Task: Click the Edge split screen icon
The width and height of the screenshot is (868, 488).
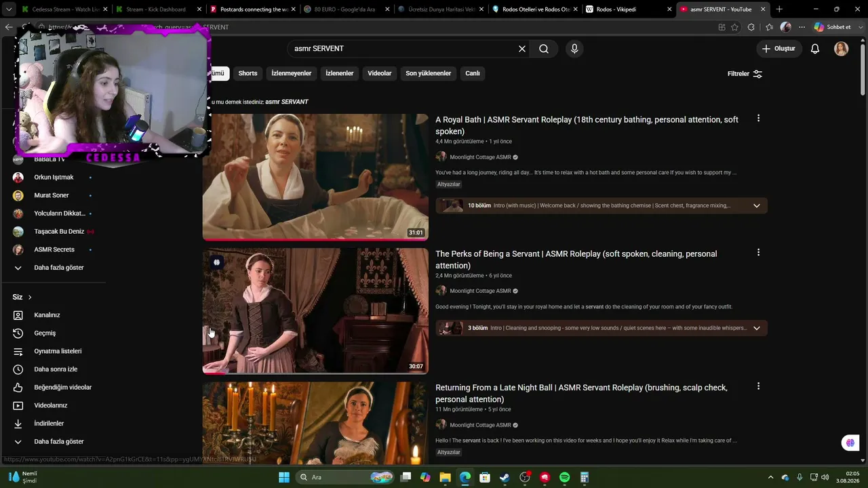Action: pos(722,27)
